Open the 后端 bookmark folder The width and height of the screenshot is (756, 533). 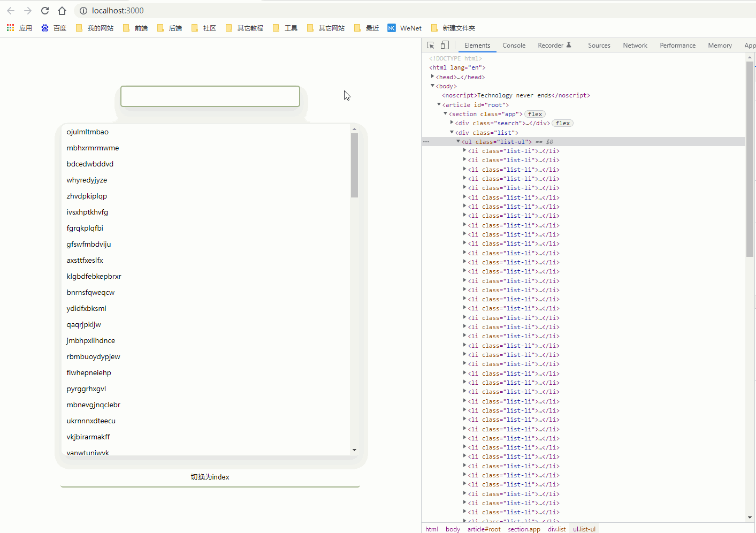[170, 28]
